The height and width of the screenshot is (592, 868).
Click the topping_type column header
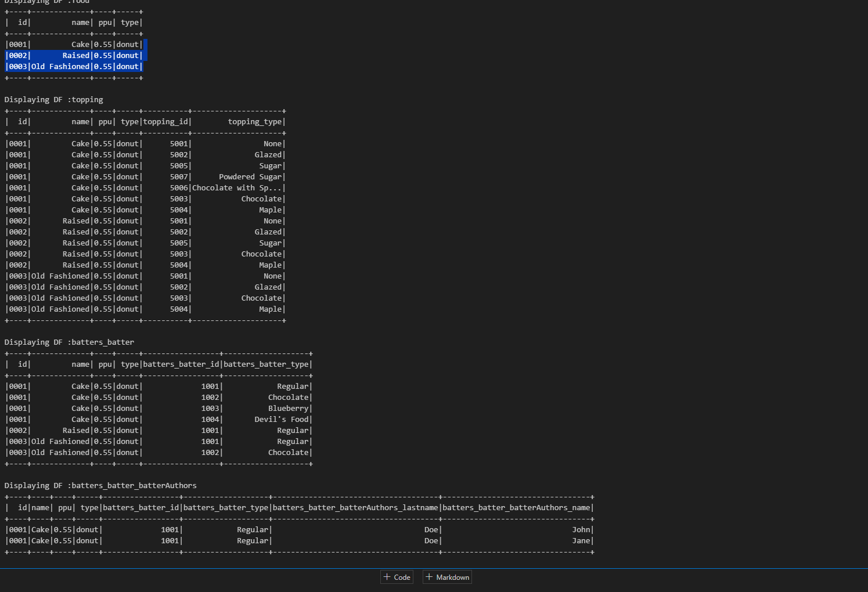tap(255, 122)
